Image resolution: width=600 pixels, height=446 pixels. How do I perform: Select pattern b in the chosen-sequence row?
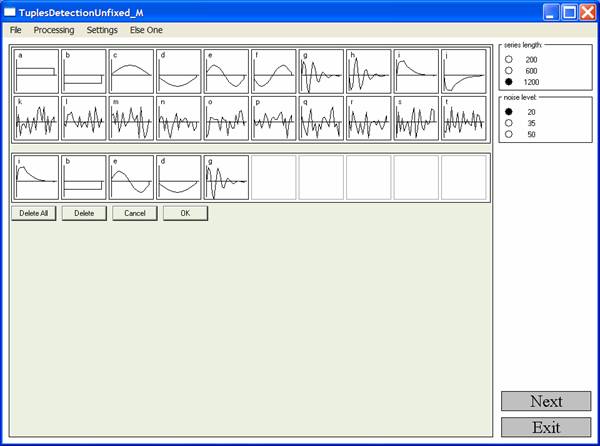pyautogui.click(x=84, y=177)
